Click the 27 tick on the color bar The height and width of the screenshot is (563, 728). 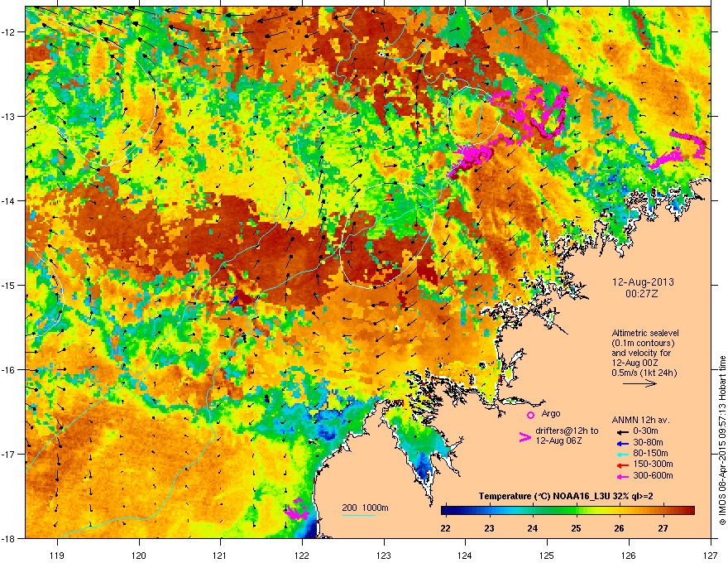click(x=663, y=528)
